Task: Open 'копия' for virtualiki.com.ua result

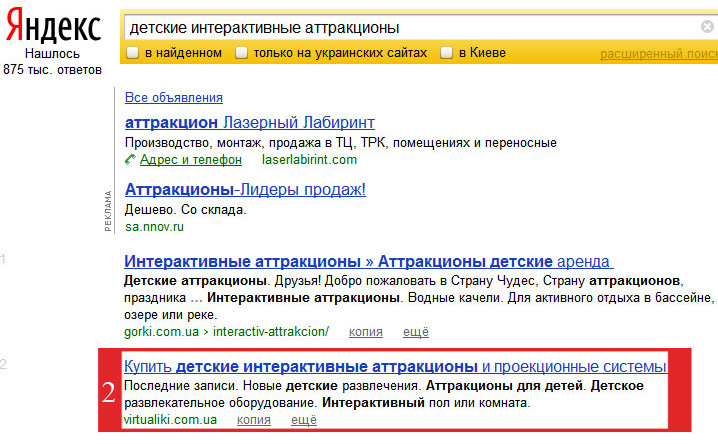Action: point(254,420)
